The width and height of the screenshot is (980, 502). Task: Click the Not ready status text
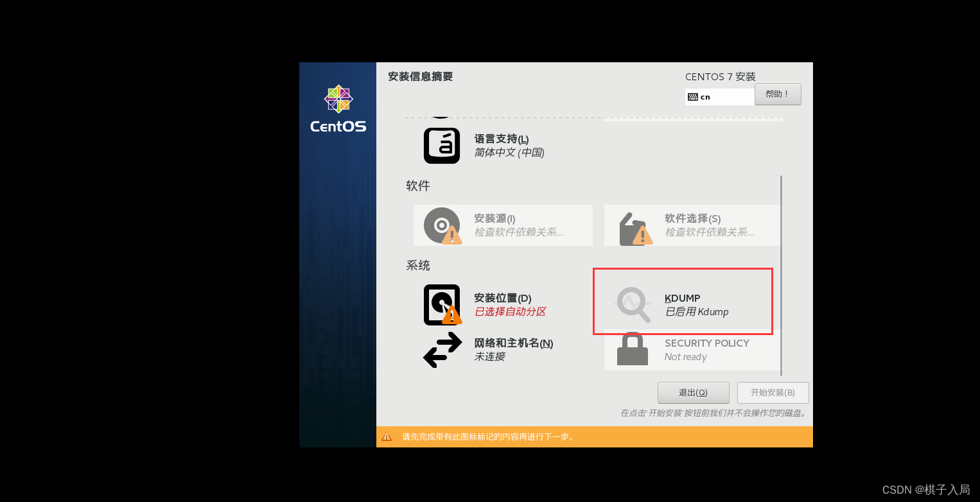685,357
